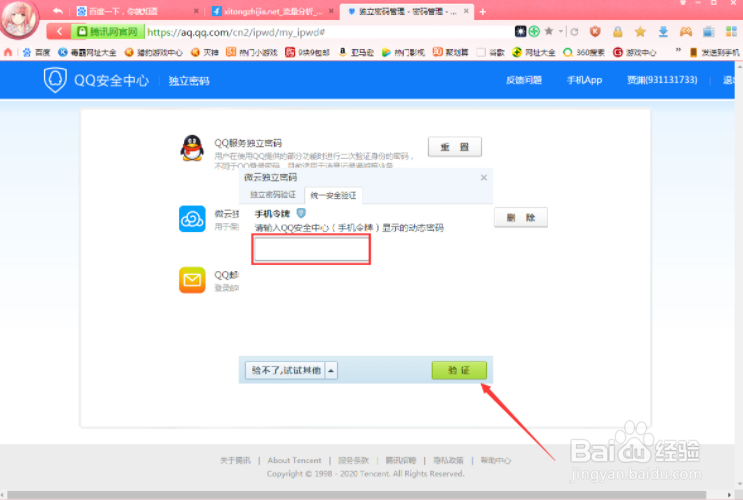Open a new tab with the plus button
Image resolution: width=743 pixels, height=500 pixels.
(x=483, y=11)
